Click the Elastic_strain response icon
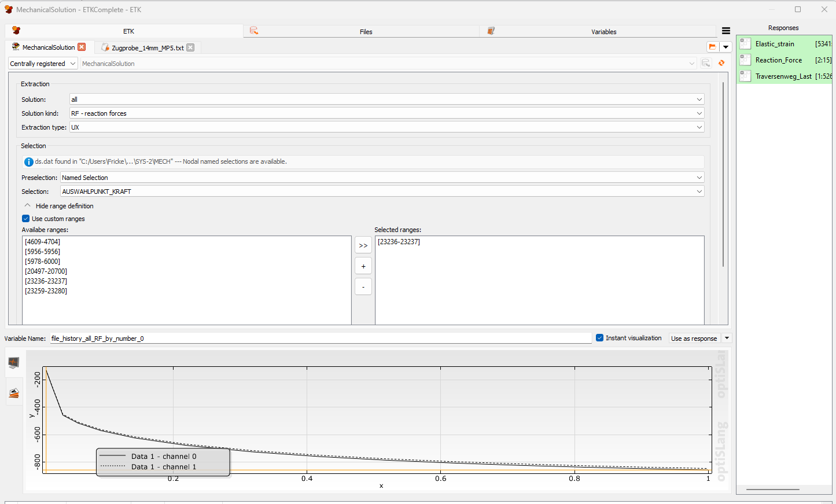 click(745, 43)
